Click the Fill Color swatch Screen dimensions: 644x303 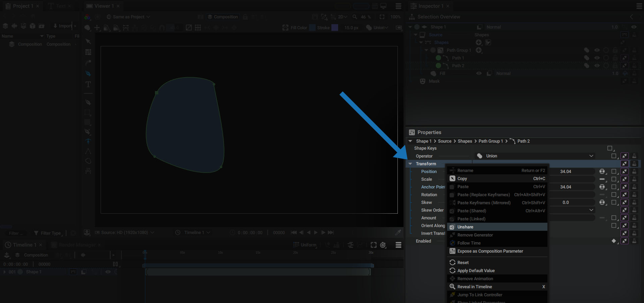coord(312,28)
